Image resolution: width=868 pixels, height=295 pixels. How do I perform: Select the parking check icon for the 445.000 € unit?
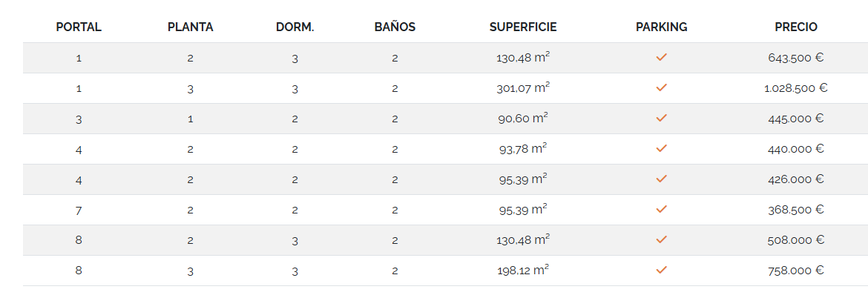click(x=661, y=118)
